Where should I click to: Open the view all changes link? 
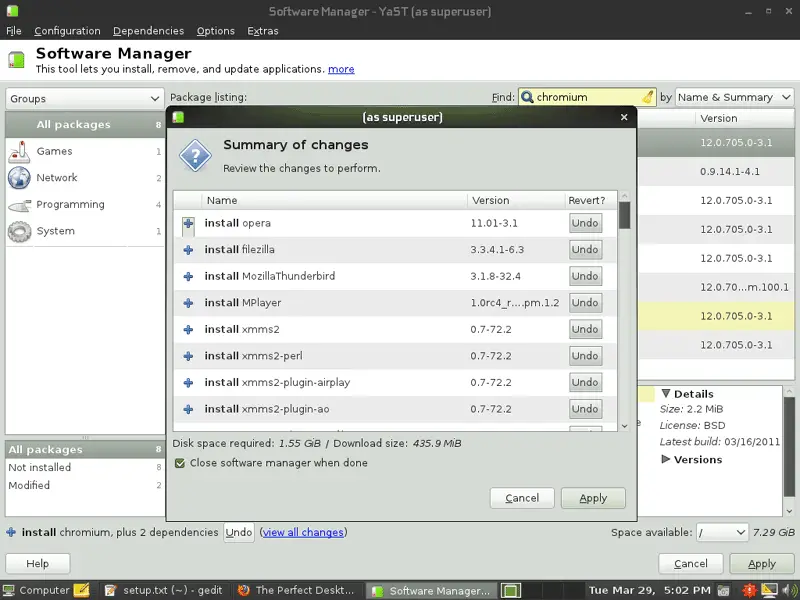pos(303,532)
